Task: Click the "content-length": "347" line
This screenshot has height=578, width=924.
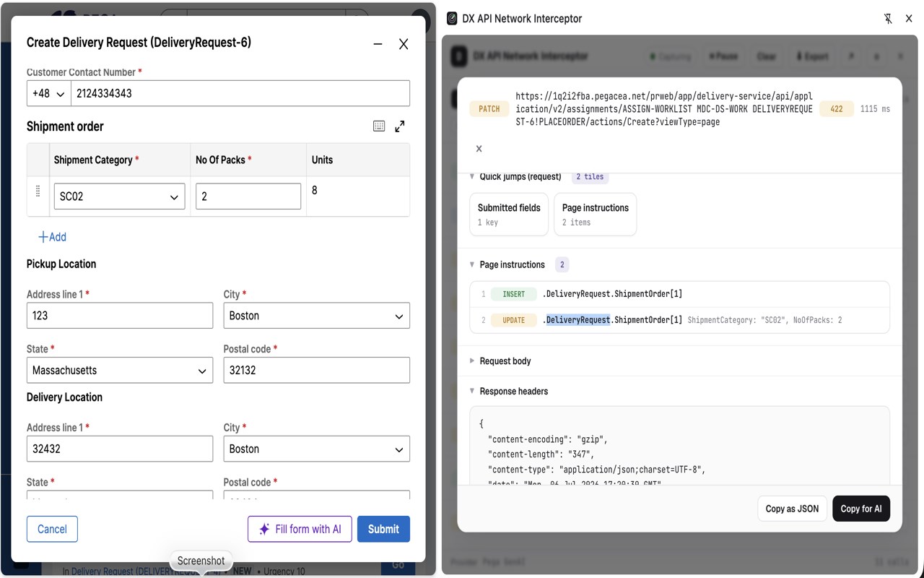Action: [x=541, y=454]
